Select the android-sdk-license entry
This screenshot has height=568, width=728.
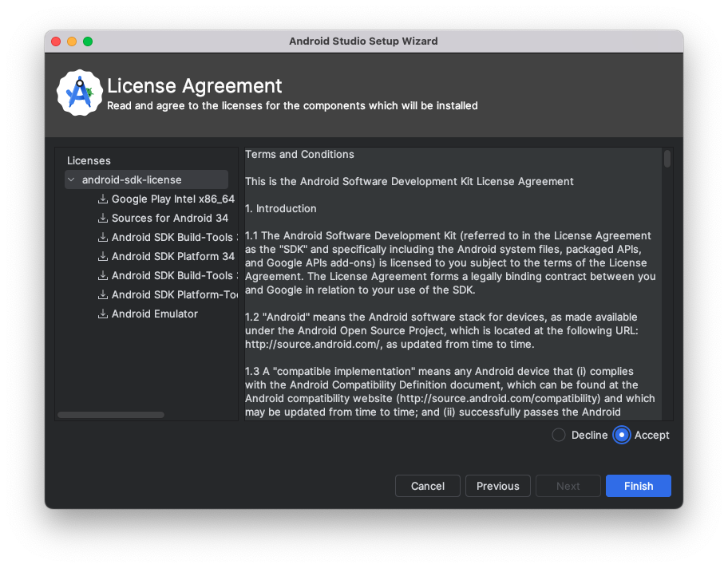click(x=146, y=179)
